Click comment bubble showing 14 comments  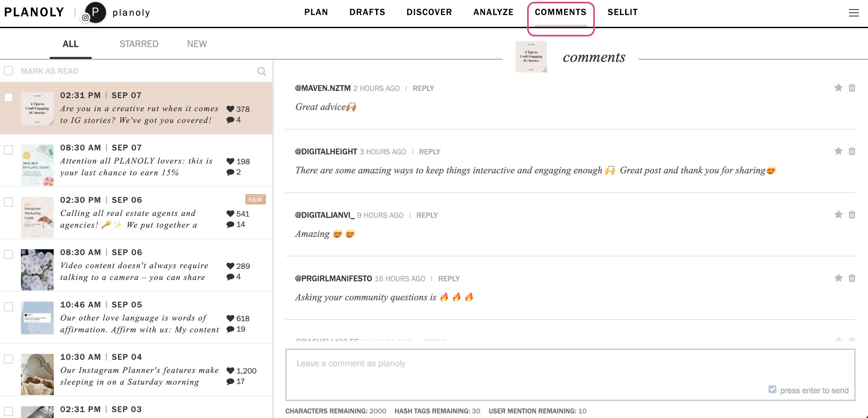click(x=230, y=225)
